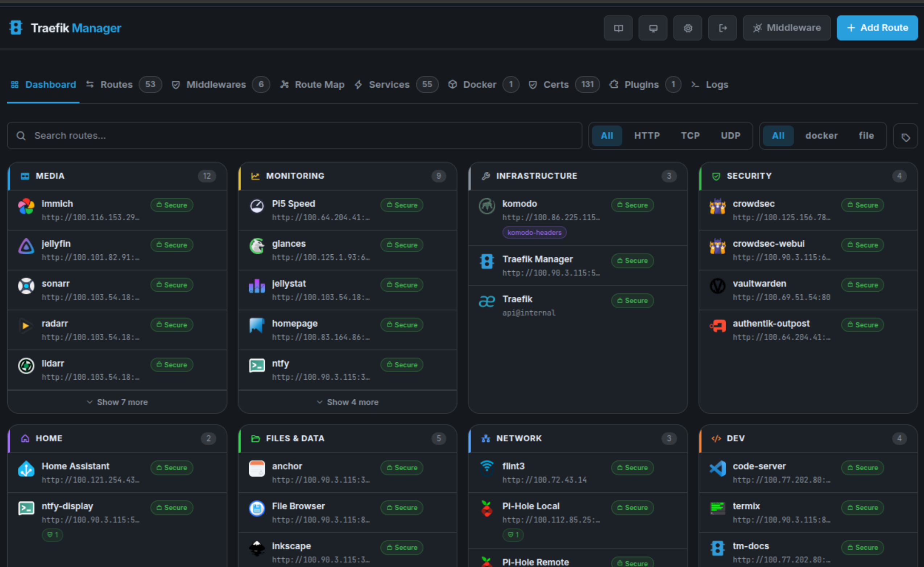The width and height of the screenshot is (924, 567).
Task: Click the book docs icon in header
Action: (x=618, y=28)
